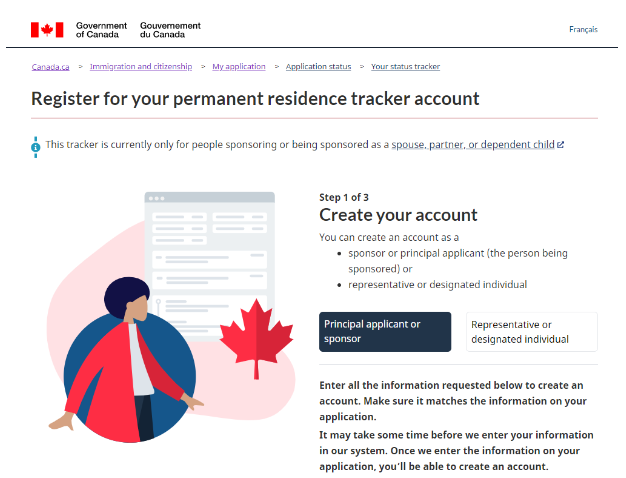Click the Gouvernement du Canada wordmark
This screenshot has height=478, width=626.
170,30
